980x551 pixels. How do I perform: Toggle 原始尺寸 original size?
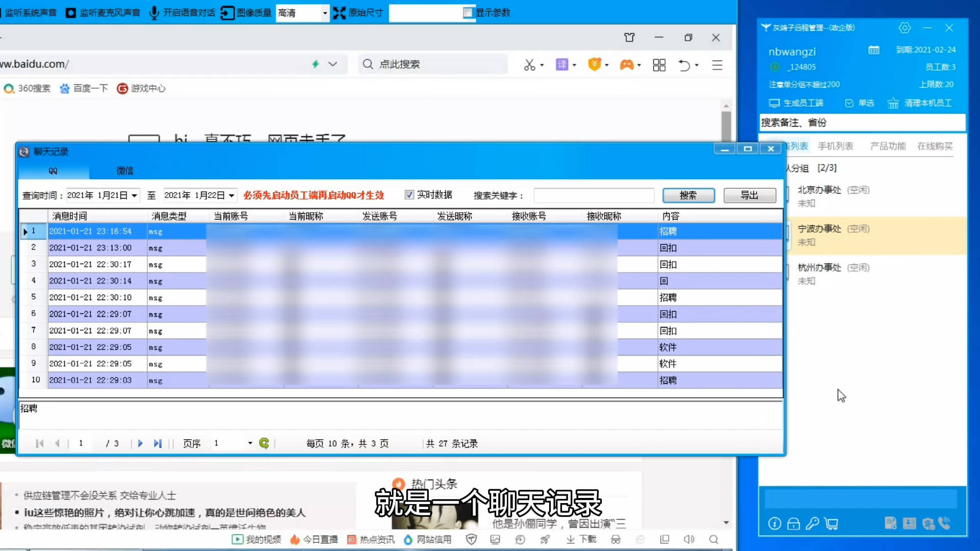pos(358,12)
